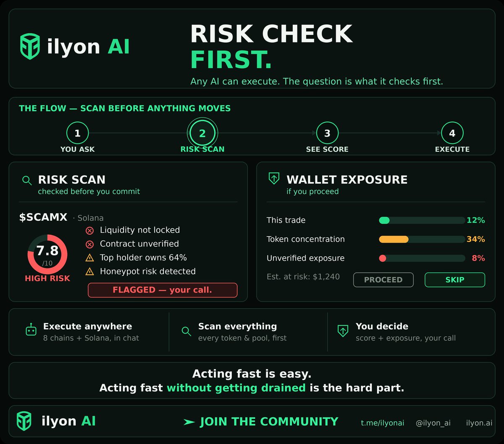Viewport: 504px width, 444px height.
Task: Click the 7.8/10 risk score gauge
Action: [47, 254]
